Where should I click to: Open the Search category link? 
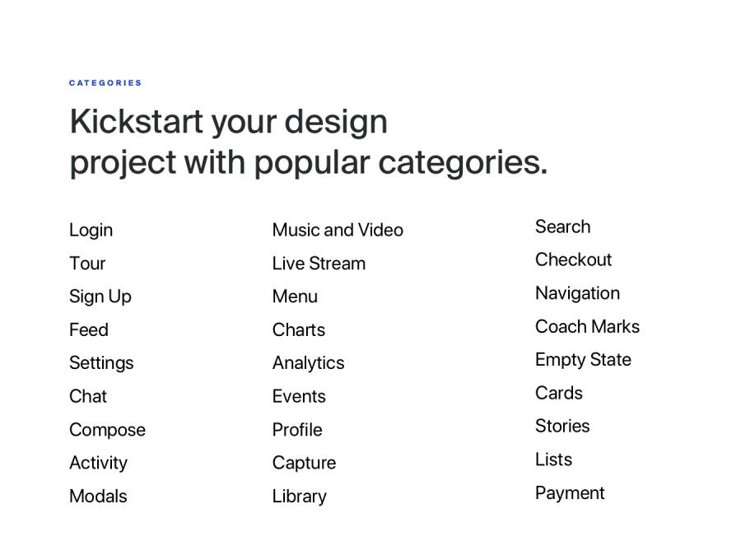pyautogui.click(x=562, y=226)
